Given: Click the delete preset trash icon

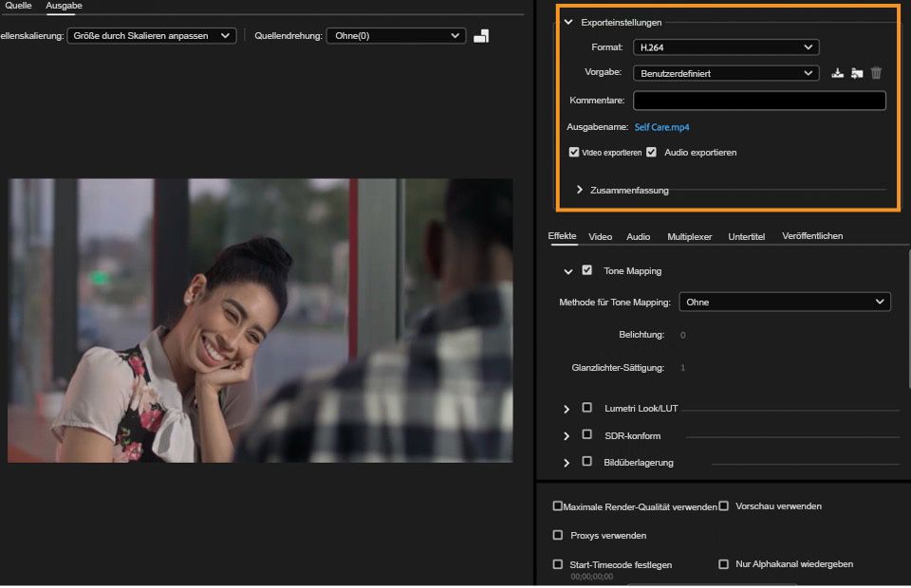Looking at the screenshot, I should click(876, 73).
